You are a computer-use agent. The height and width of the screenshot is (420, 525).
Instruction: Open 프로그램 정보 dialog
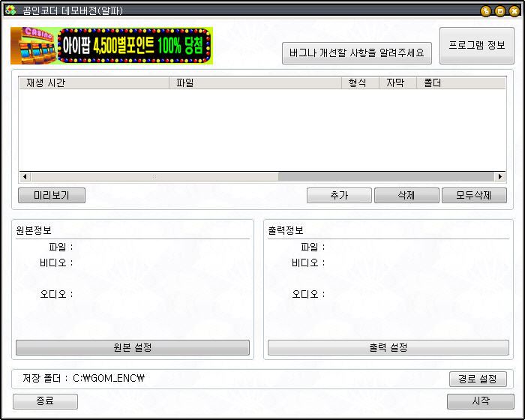coord(477,45)
